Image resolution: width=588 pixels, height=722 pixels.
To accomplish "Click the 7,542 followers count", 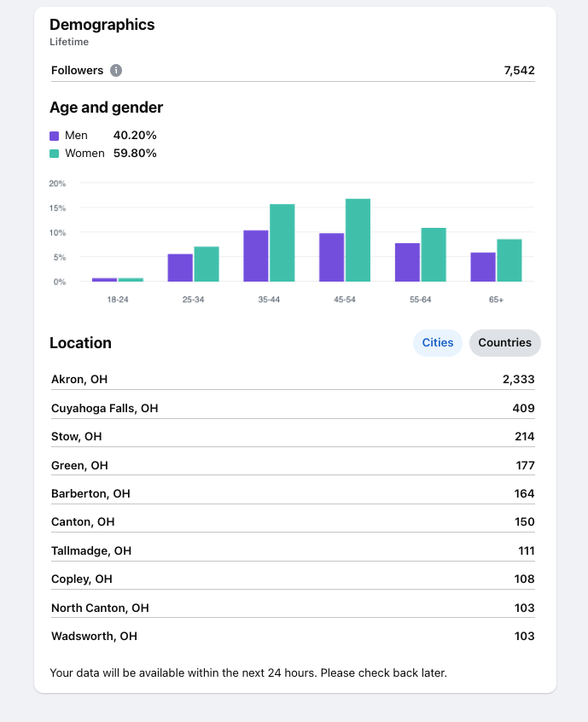I will click(519, 70).
